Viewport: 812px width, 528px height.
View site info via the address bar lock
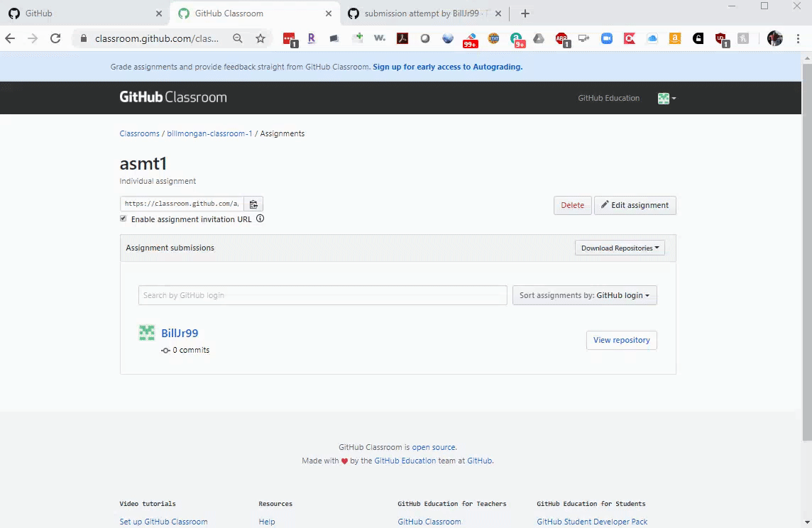[x=84, y=38]
